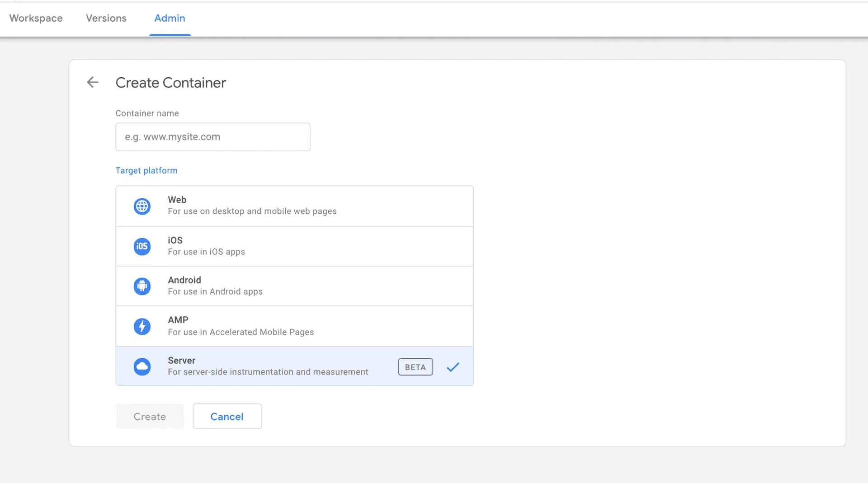Click 'For server-side instrumentation and measurement' text
868x483 pixels.
[268, 372]
